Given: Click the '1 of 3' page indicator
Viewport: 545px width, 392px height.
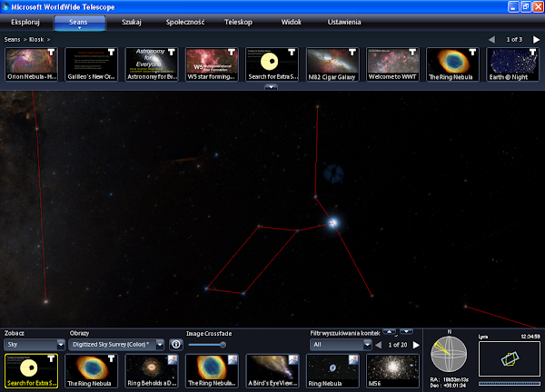Looking at the screenshot, I should 514,40.
